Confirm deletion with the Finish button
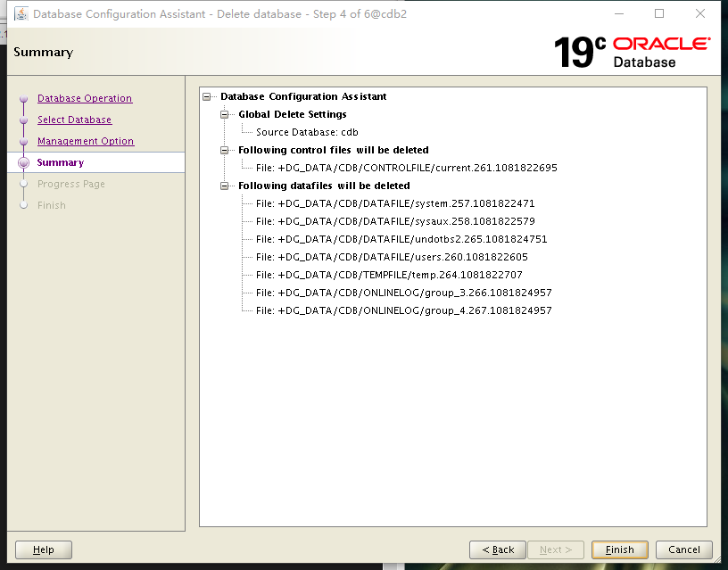The width and height of the screenshot is (728, 570). pos(620,550)
